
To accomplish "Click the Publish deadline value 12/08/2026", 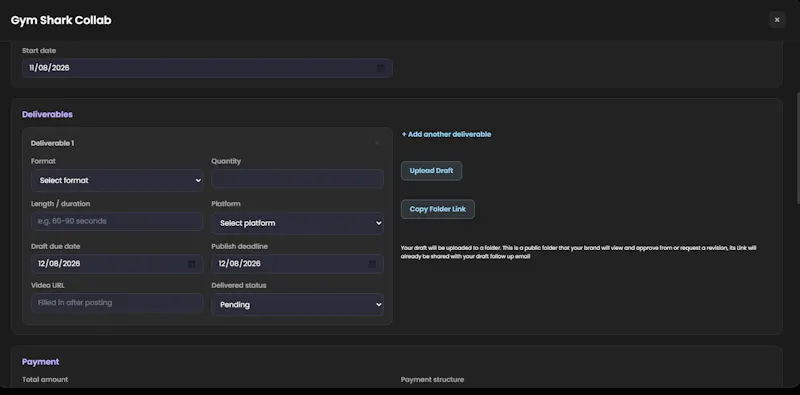I will pos(240,264).
